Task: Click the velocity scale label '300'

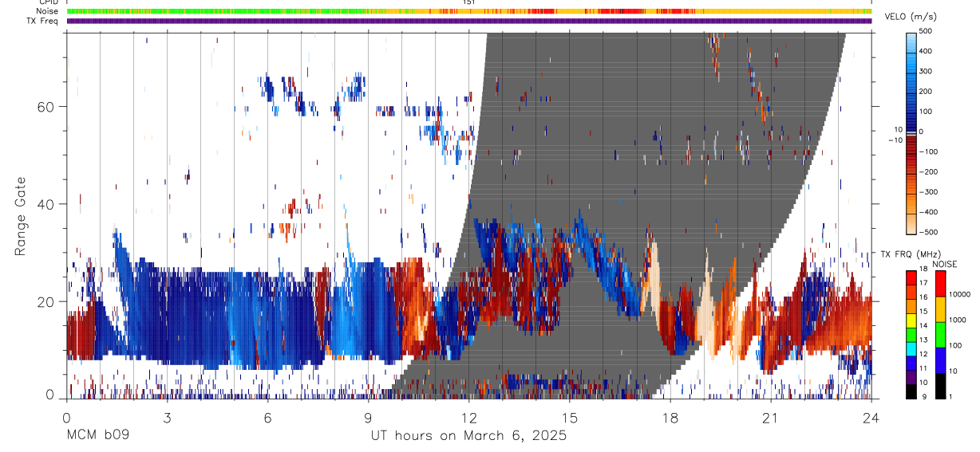Action: (927, 71)
